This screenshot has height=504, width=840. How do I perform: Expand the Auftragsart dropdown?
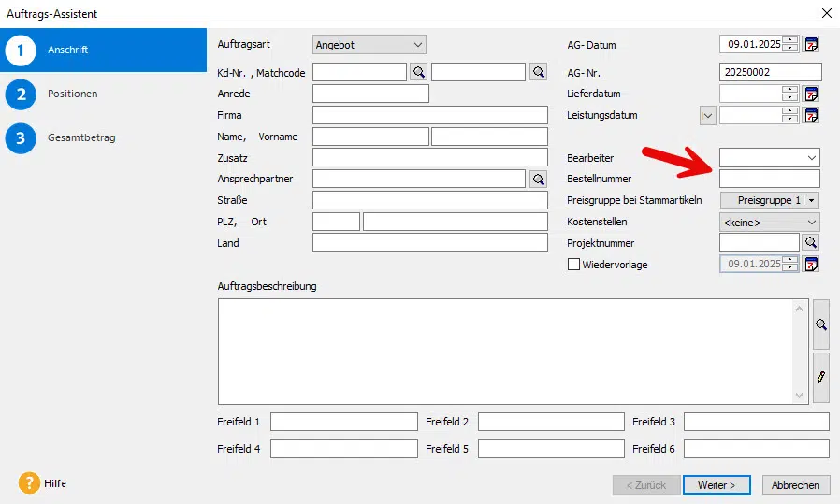point(417,45)
